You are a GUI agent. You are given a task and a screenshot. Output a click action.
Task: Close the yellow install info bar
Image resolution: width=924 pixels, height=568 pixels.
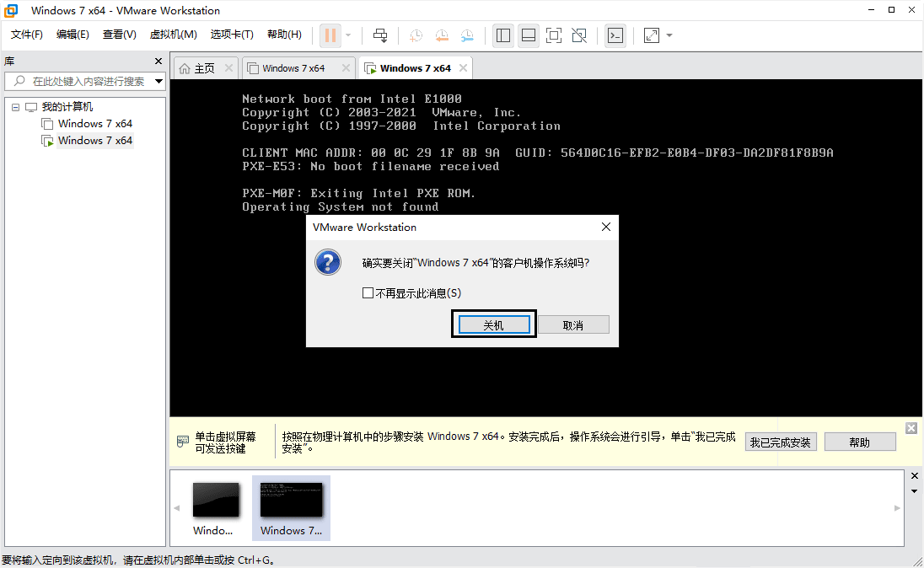[x=911, y=428]
